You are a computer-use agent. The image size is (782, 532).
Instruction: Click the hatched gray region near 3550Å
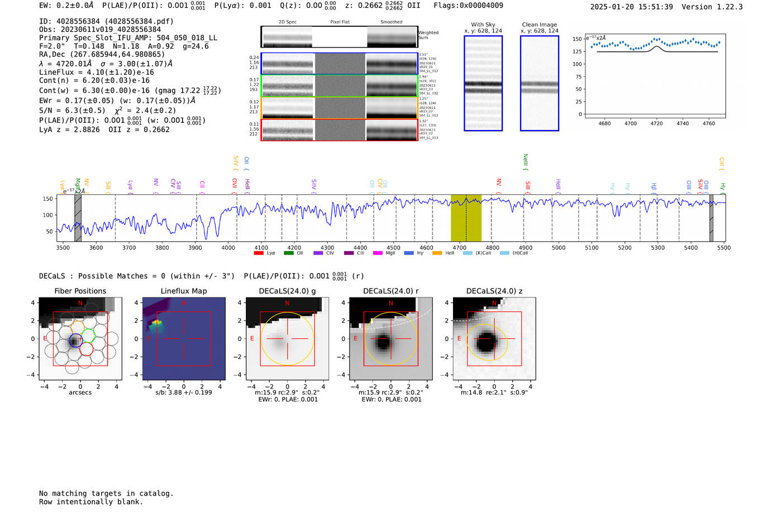point(78,218)
